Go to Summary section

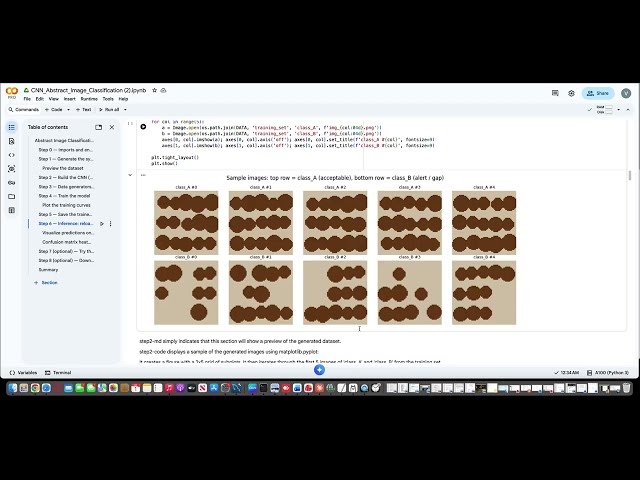[48, 270]
